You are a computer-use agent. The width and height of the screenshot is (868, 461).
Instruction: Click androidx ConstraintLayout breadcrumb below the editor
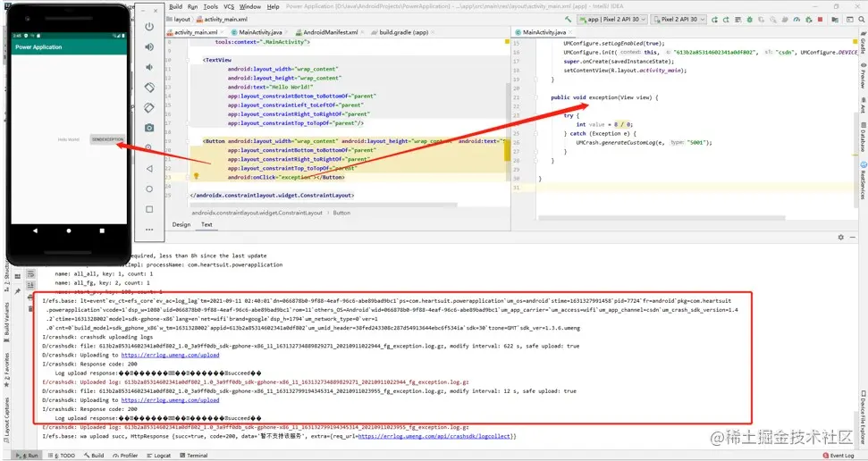[257, 213]
